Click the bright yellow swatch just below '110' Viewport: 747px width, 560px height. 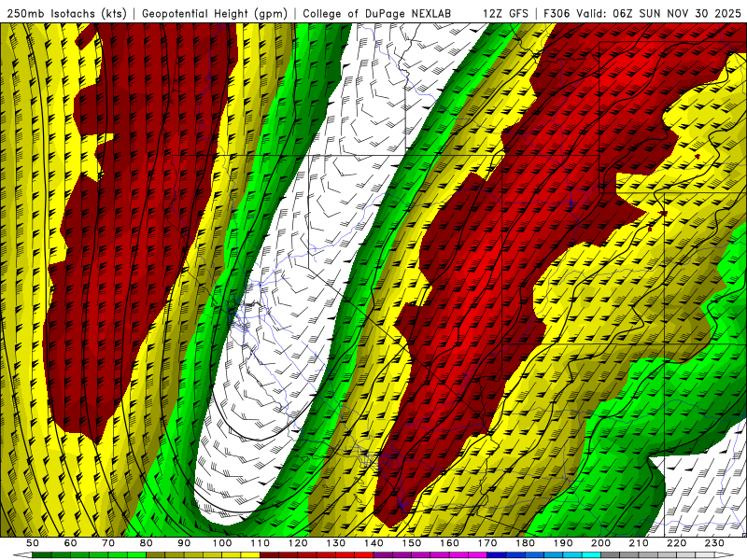[x=250, y=555]
